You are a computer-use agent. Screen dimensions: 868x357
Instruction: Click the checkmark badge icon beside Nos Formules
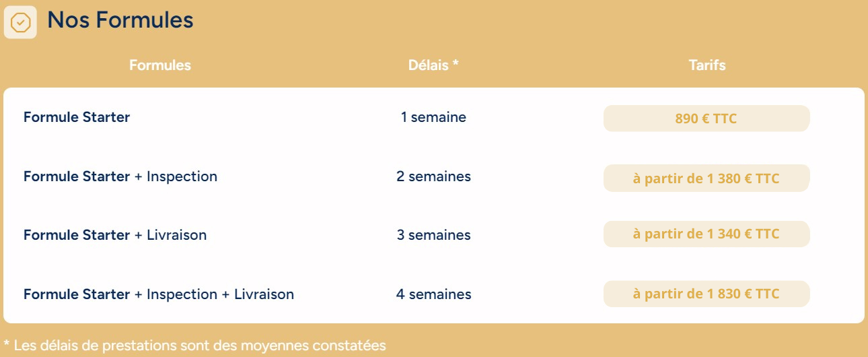pos(20,22)
